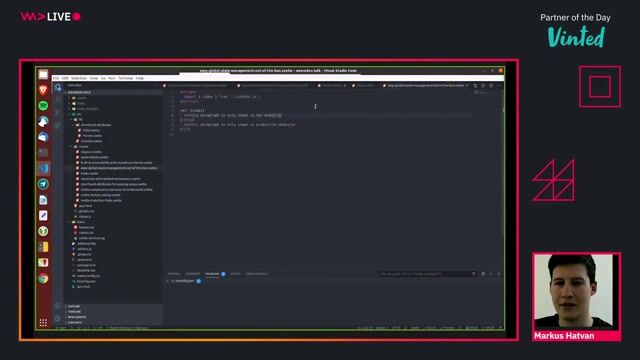The width and height of the screenshot is (640, 360).
Task: Open the Explorer view in activity bar
Action: (58, 87)
